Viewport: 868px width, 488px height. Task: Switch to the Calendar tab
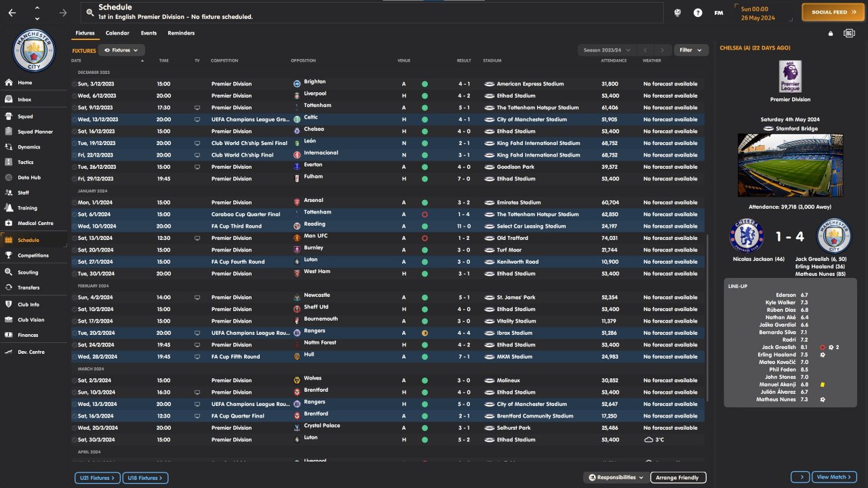tap(117, 33)
